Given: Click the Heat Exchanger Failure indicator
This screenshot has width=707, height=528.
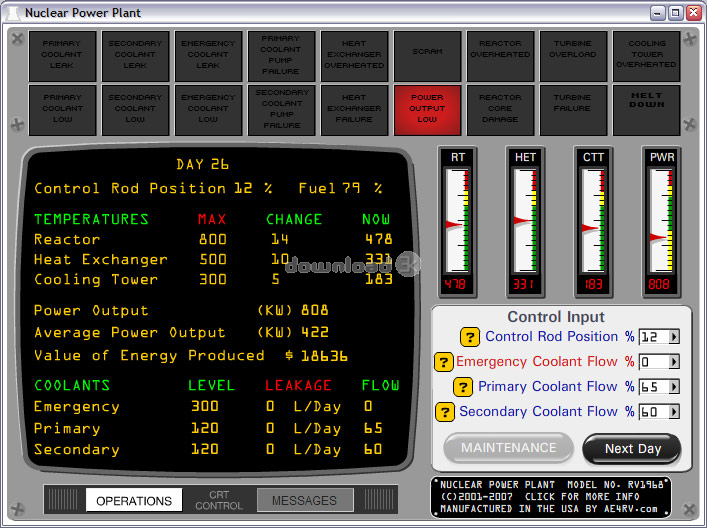Looking at the screenshot, I should (354, 110).
